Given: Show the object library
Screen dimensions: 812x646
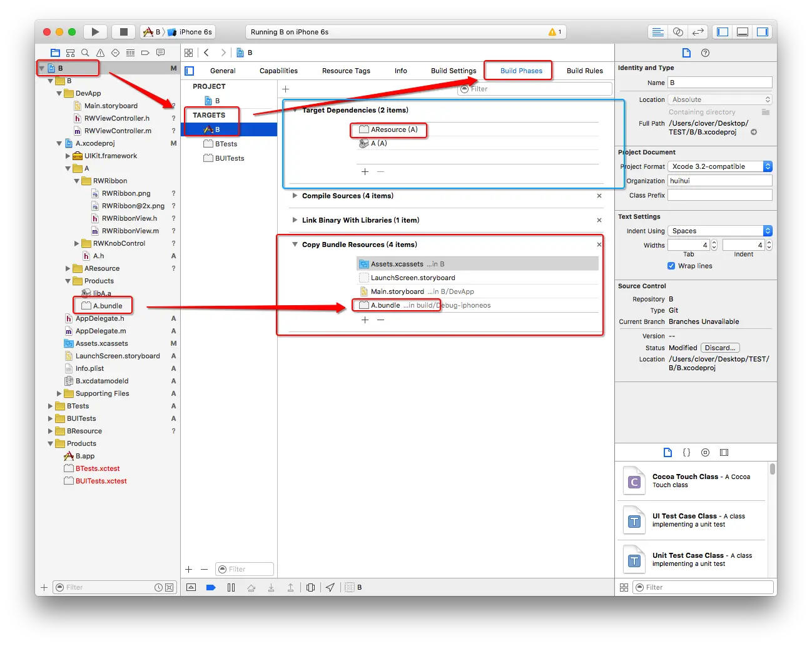Looking at the screenshot, I should [x=705, y=452].
